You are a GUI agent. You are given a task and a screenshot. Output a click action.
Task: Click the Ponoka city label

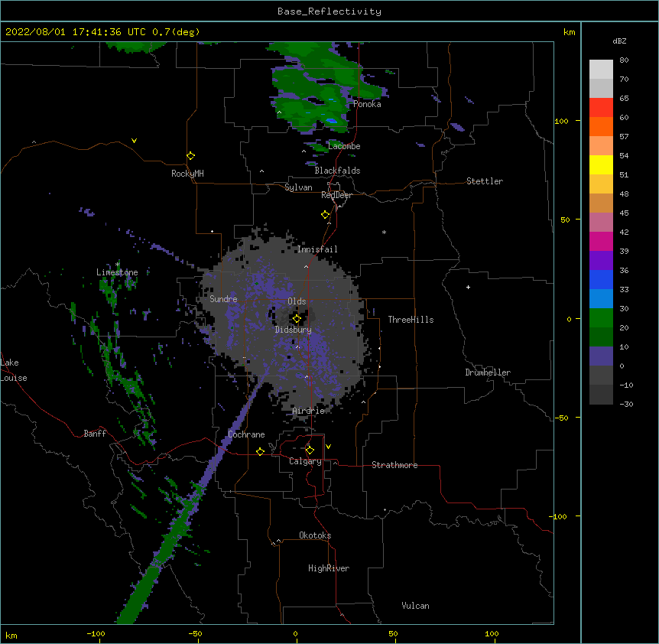click(367, 104)
